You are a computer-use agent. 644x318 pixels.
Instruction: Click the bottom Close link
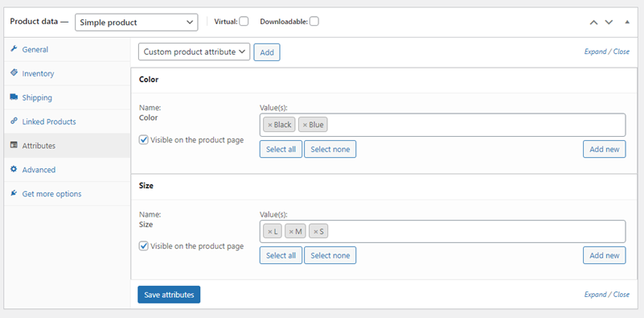click(621, 295)
